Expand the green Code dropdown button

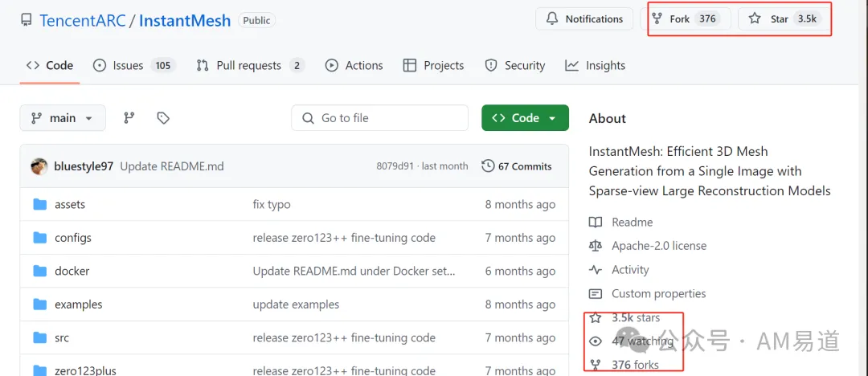[x=525, y=118]
